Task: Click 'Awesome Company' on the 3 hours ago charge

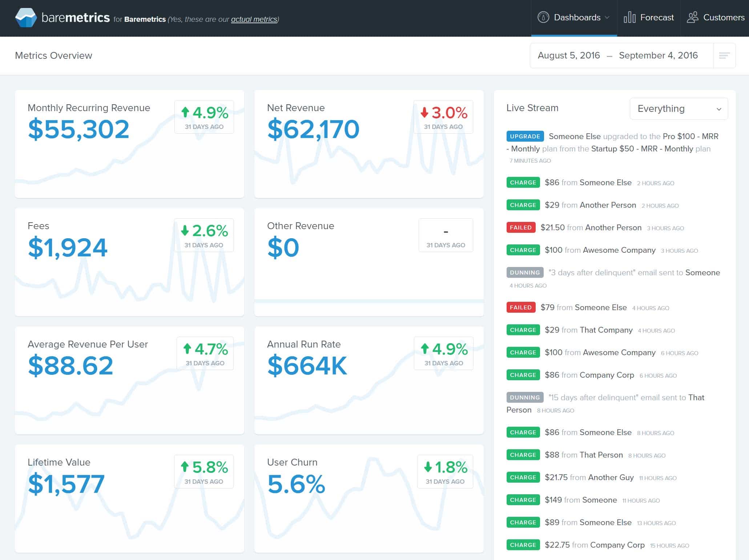Action: point(619,250)
